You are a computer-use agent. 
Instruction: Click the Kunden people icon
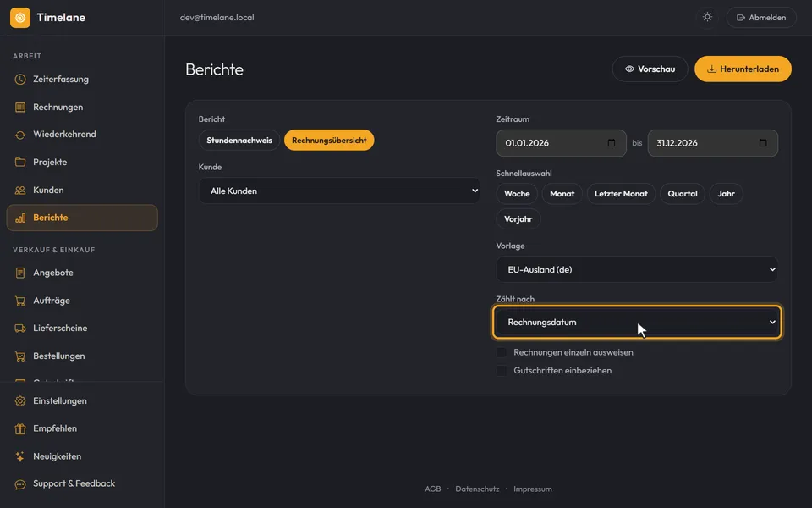pyautogui.click(x=20, y=190)
